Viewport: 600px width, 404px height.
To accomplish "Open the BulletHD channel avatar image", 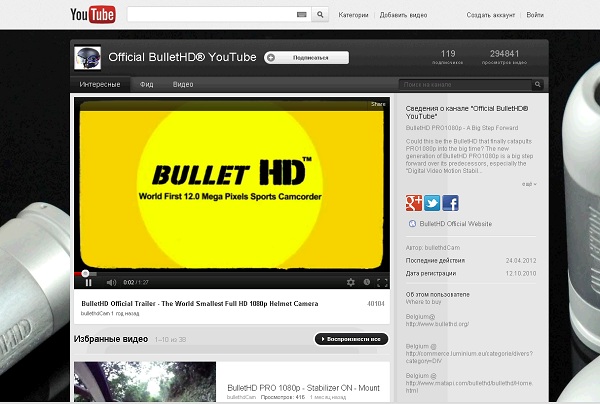I will [88, 58].
